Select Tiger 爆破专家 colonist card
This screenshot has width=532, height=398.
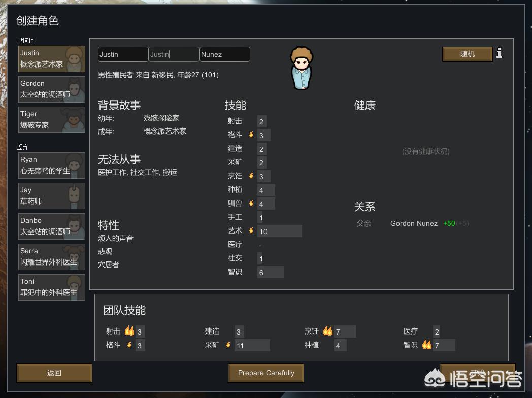(52, 120)
